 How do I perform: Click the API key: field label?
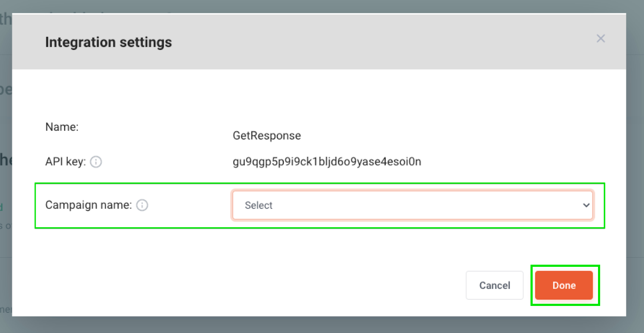[66, 162]
